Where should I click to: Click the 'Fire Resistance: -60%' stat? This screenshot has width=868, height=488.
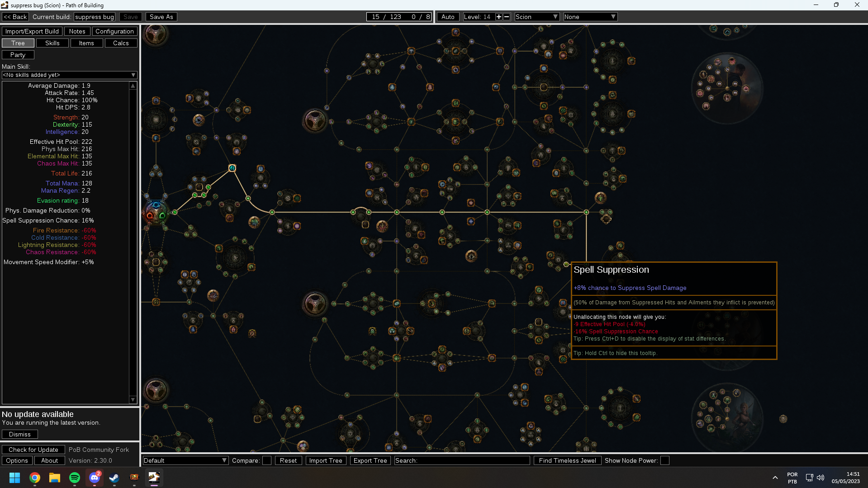coord(64,230)
